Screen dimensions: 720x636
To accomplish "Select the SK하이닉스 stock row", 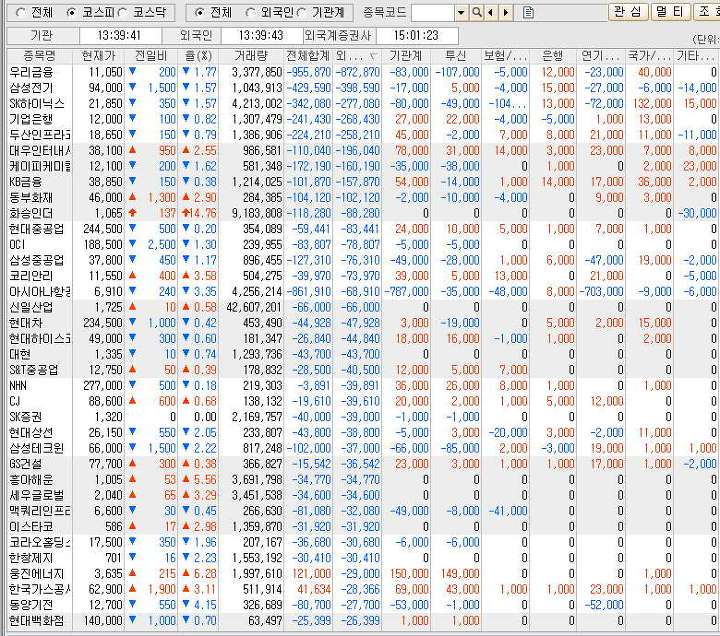I will pyautogui.click(x=363, y=103).
